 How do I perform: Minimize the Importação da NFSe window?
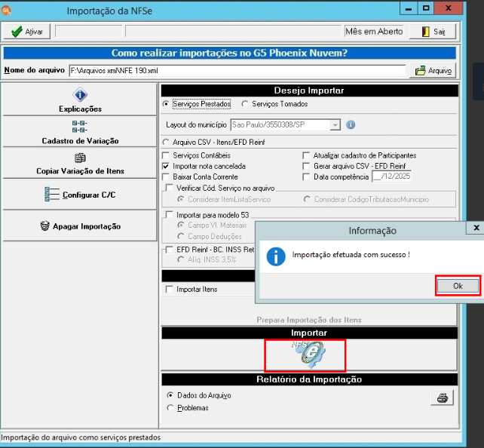click(409, 8)
